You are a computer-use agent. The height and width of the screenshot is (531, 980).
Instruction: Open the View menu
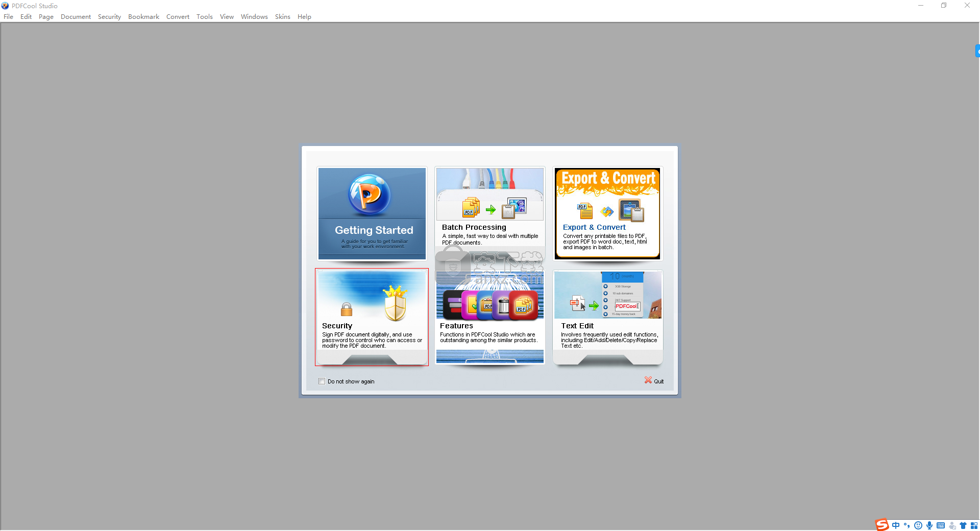(227, 17)
